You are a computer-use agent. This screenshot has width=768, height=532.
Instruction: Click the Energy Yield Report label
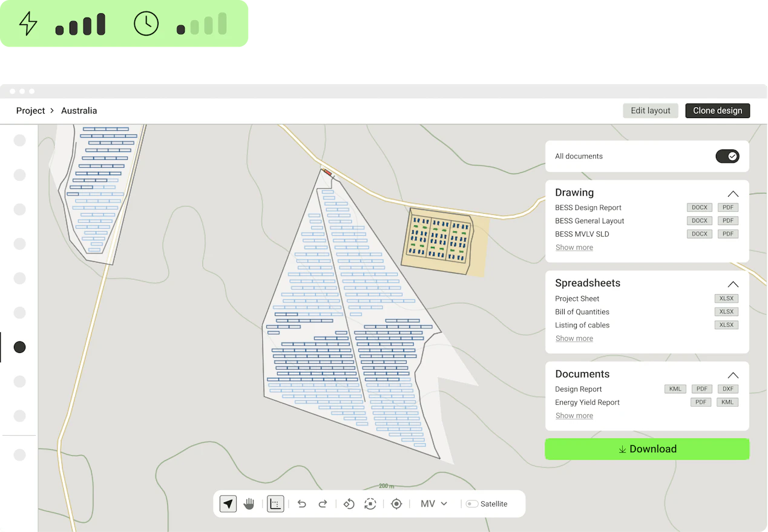click(588, 402)
